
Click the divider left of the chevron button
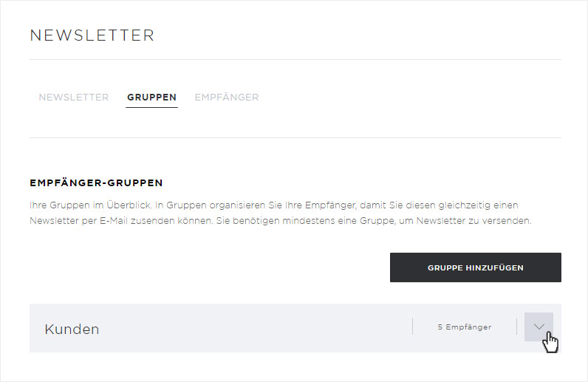pyautogui.click(x=517, y=327)
